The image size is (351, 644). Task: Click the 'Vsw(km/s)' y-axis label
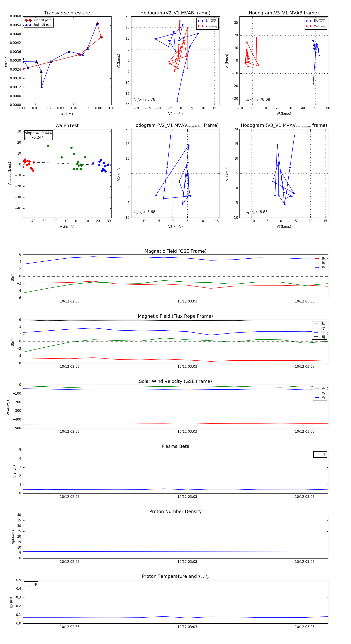pos(8,407)
